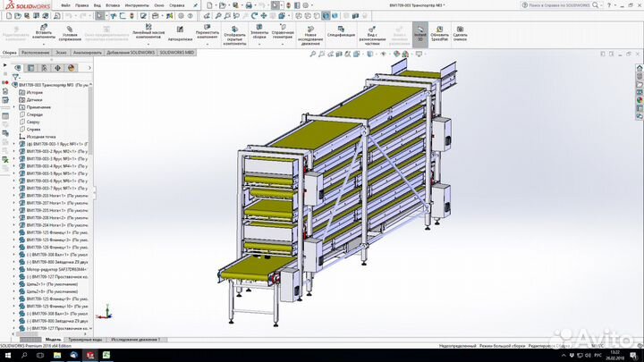Open the Исследование движения 1 bottom tab
The image size is (644, 362).
pyautogui.click(x=135, y=340)
